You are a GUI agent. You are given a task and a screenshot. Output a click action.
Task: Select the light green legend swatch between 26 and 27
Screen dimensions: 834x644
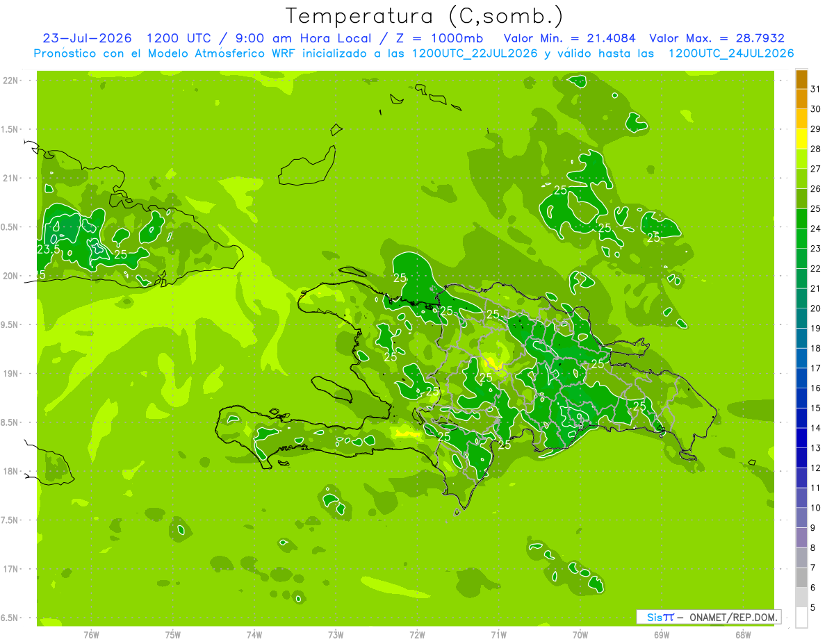[801, 179]
